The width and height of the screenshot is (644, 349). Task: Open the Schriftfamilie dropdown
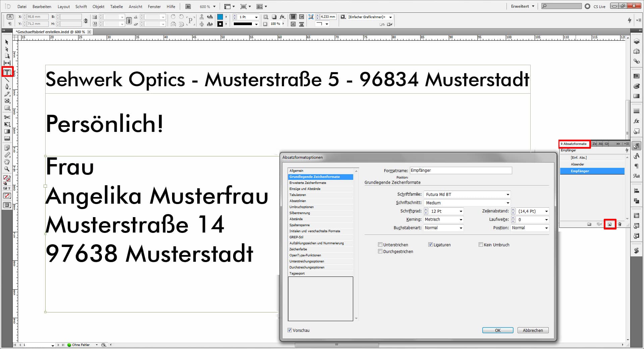(x=507, y=194)
